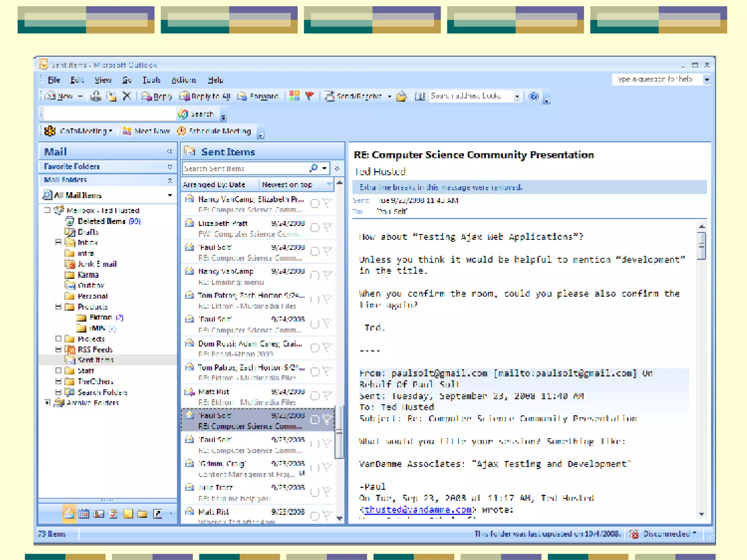Viewport: 747px width, 560px height.
Task: Click the Follow Up flag toolbar icon
Action: tap(310, 96)
